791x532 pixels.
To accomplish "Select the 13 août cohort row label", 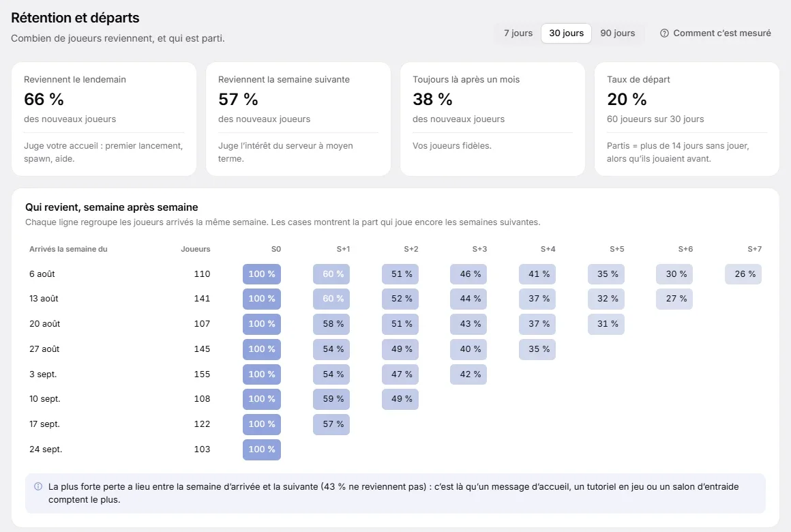I will click(x=44, y=299).
